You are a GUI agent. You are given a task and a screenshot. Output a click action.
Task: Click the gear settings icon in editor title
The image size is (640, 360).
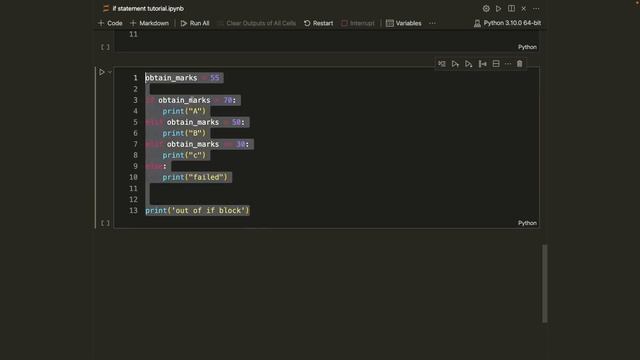pos(486,9)
